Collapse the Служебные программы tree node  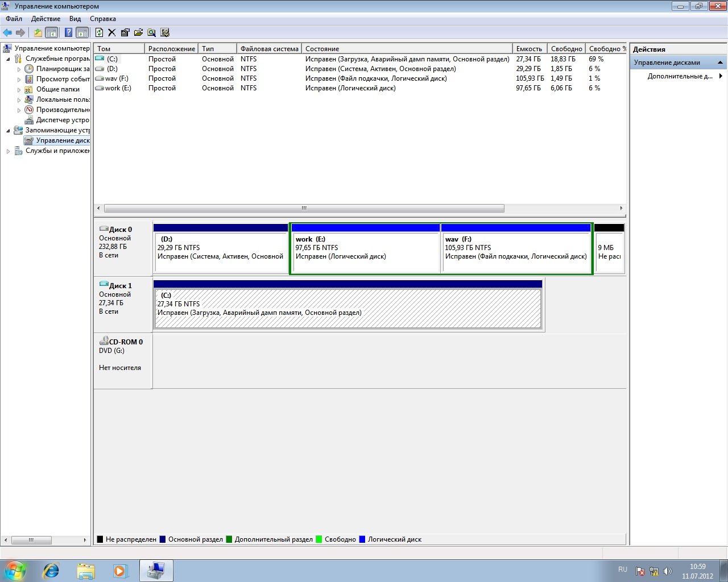[x=8, y=59]
